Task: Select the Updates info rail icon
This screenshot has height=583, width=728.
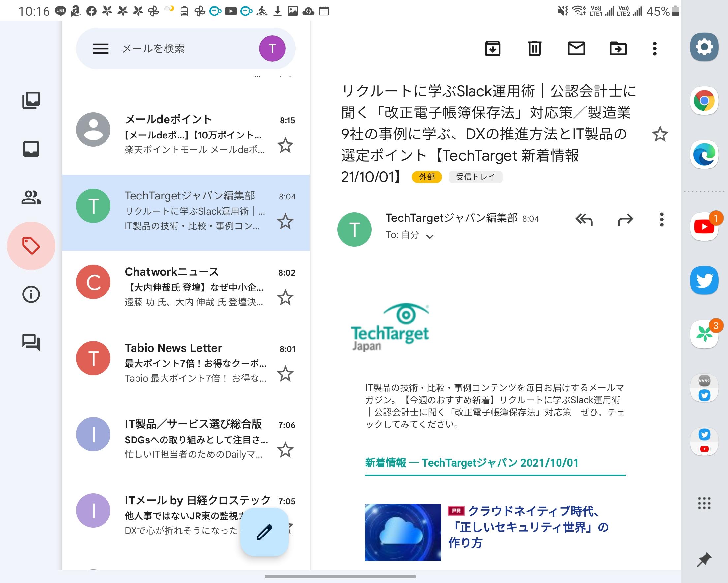Action: 31,294
